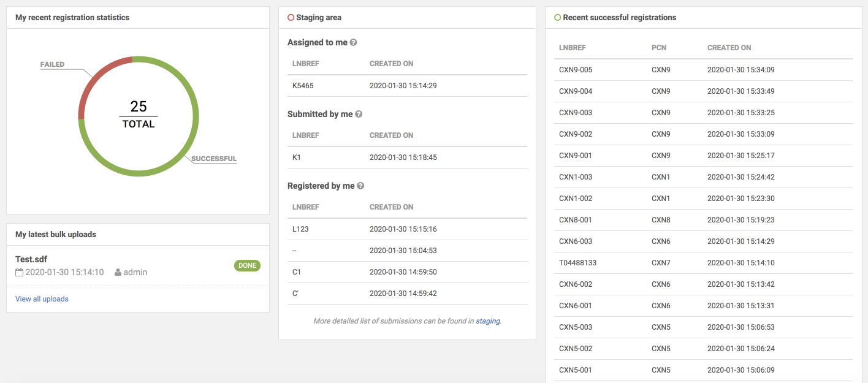Click the DONE status badge on Test.sdf
This screenshot has width=868, height=383.
tap(247, 265)
